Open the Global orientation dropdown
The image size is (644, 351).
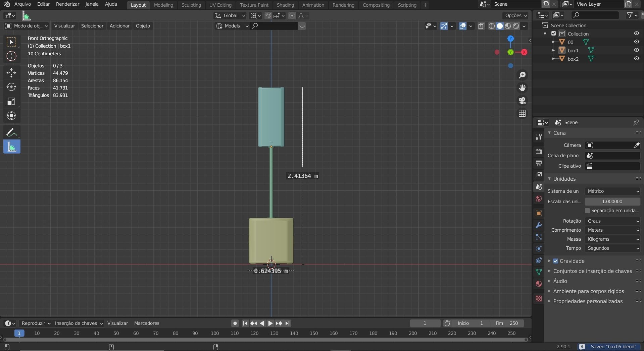(x=230, y=15)
